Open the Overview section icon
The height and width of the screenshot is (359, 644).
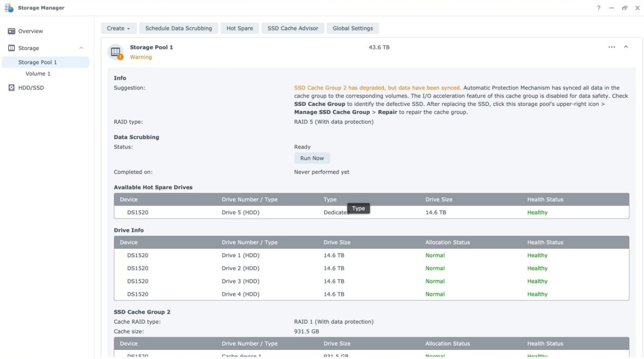12,31
